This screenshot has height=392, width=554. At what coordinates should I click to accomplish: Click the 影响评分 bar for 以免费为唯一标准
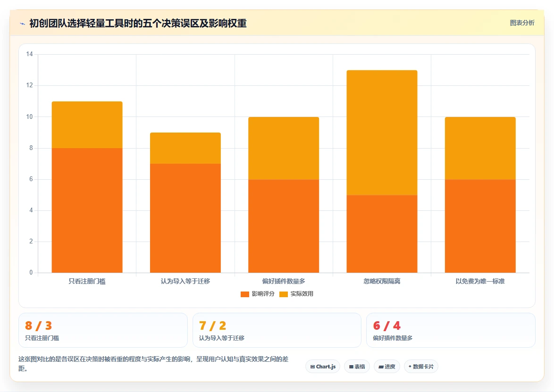[480, 226]
